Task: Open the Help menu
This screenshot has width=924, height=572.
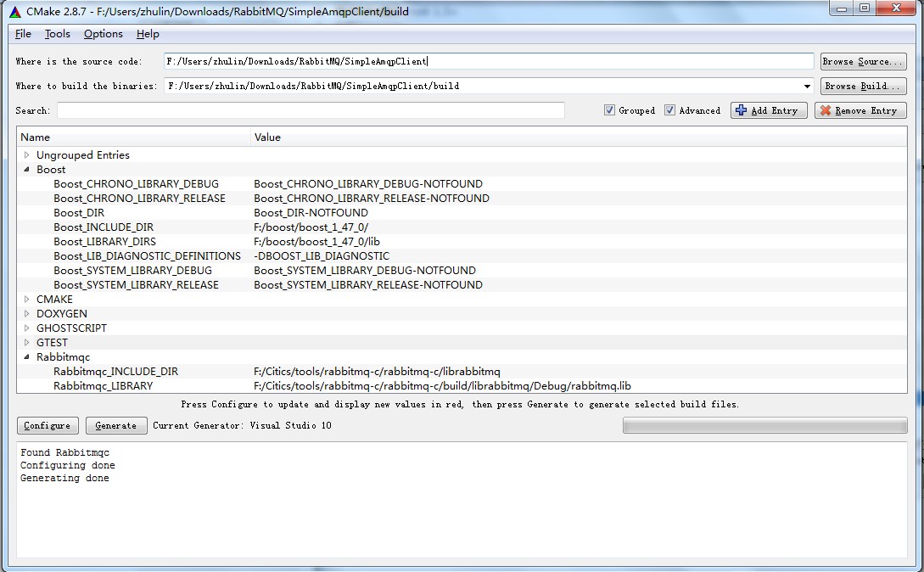Action: (x=148, y=34)
